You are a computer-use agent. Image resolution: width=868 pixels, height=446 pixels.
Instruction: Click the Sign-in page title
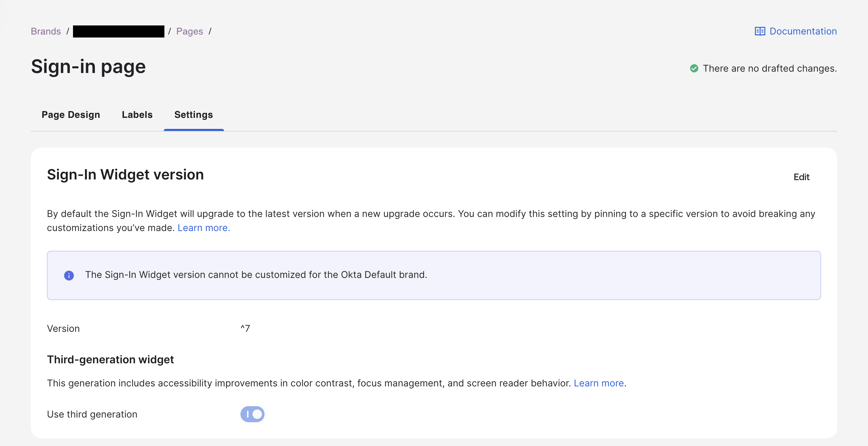click(88, 66)
